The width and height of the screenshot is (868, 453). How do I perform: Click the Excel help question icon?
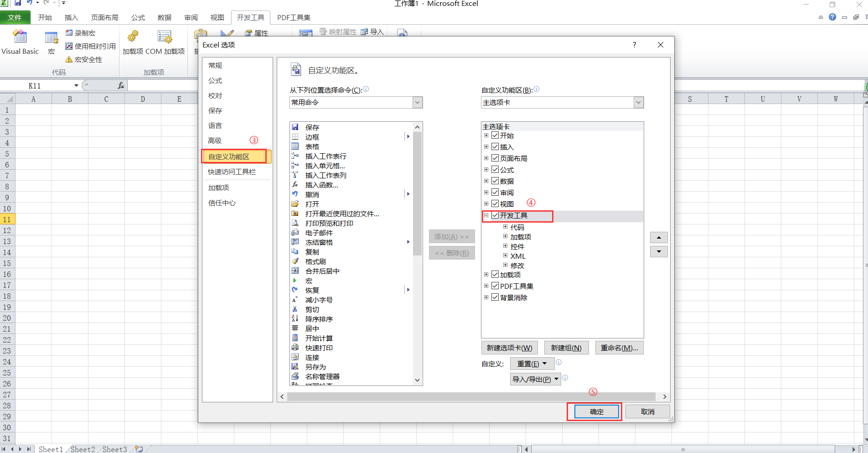pyautogui.click(x=832, y=17)
